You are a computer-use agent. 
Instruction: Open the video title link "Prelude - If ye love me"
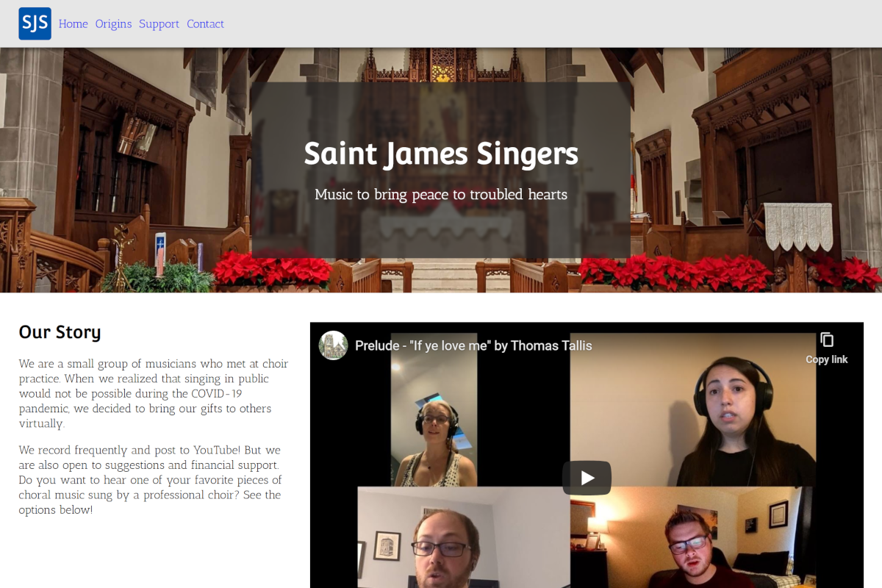[474, 345]
